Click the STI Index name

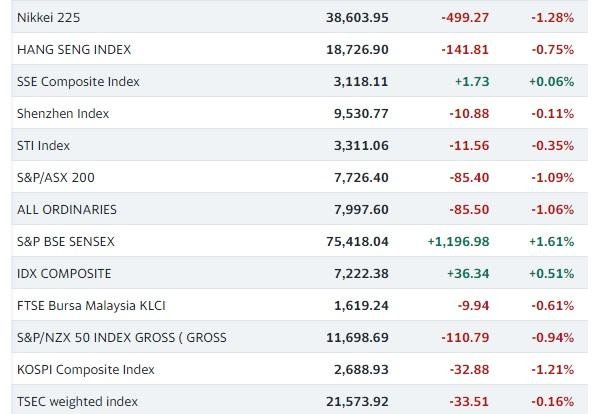[x=43, y=146]
